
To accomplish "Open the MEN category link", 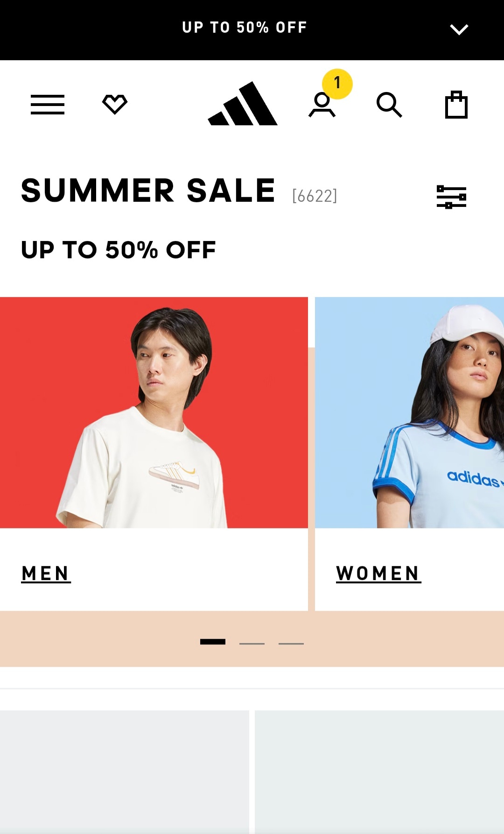I will point(46,573).
